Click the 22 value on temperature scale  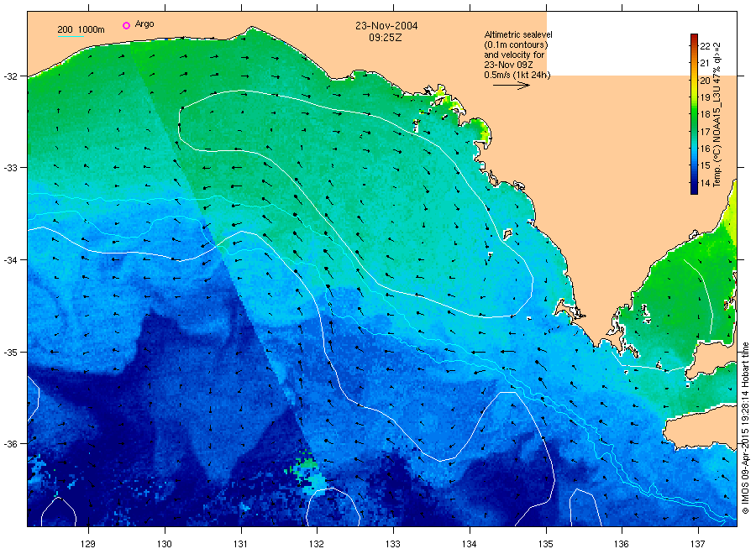click(x=705, y=46)
